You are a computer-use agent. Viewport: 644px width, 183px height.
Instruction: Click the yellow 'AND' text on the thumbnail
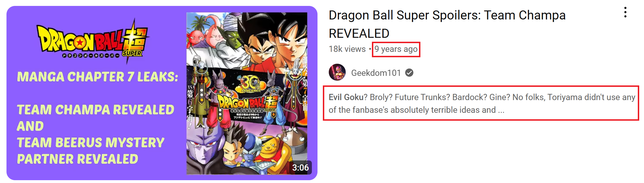[30, 126]
